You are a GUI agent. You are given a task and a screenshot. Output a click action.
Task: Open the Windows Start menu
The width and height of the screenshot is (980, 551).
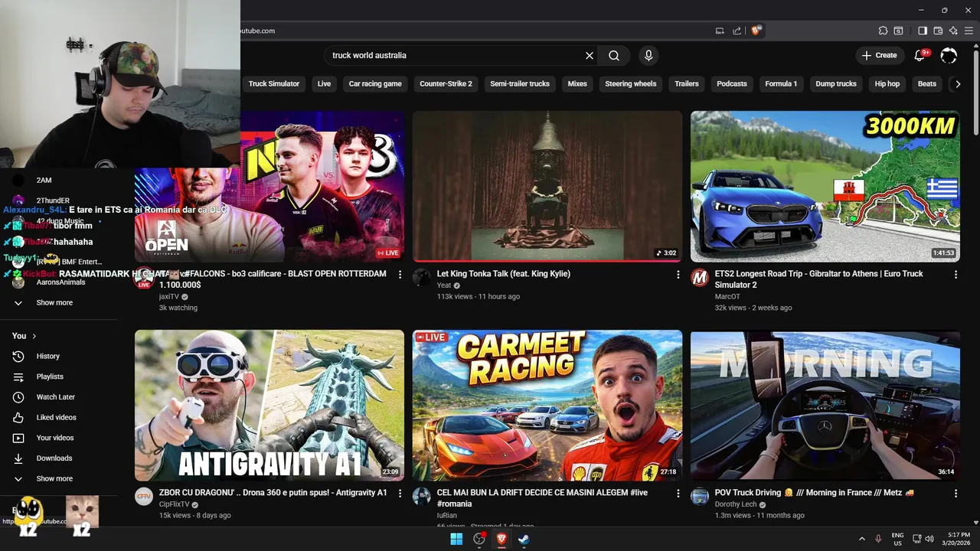pos(456,539)
